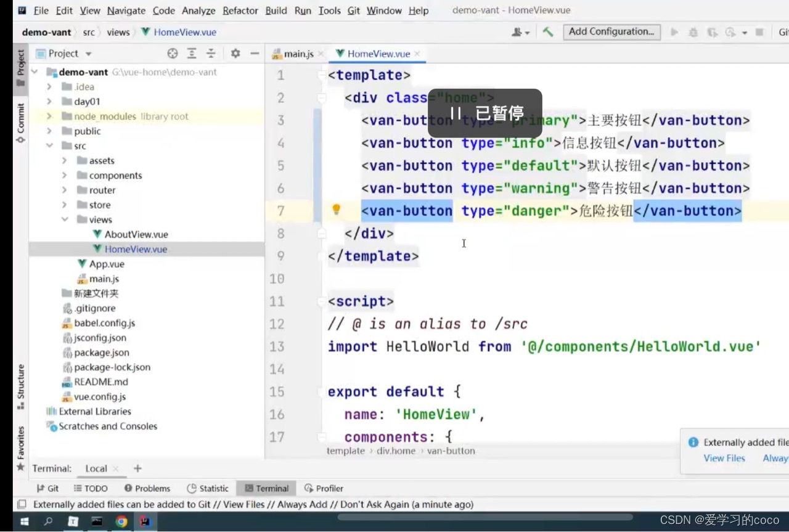The width and height of the screenshot is (789, 532).
Task: Select vue.config.js file
Action: pos(100,397)
